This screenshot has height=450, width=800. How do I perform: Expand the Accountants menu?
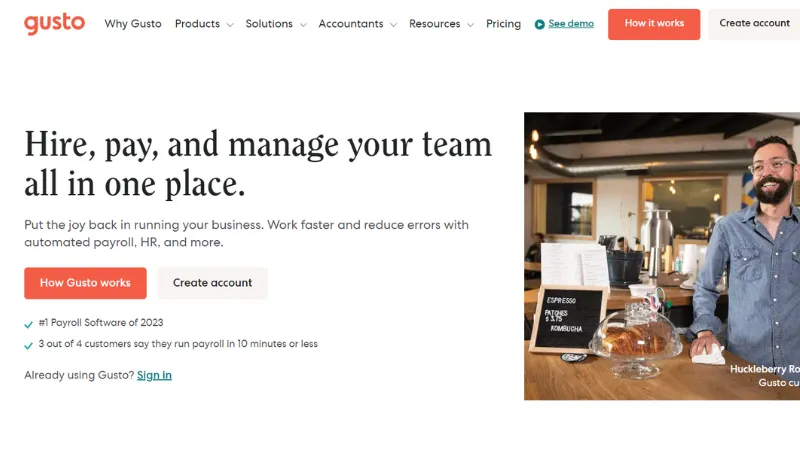coord(357,24)
